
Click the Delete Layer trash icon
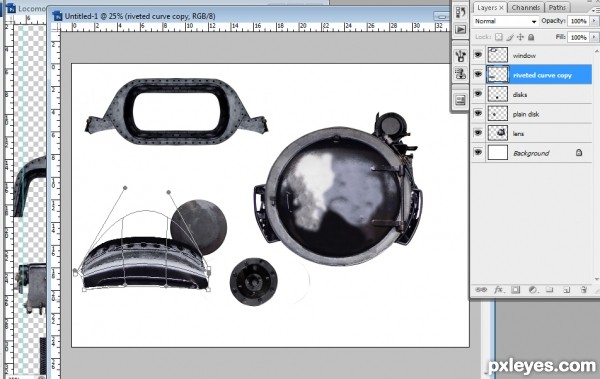pos(584,290)
